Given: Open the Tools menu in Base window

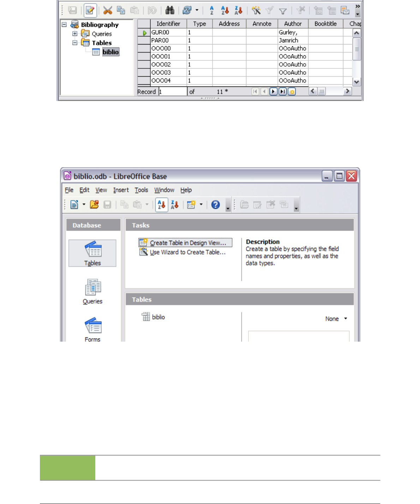Looking at the screenshot, I should point(141,190).
